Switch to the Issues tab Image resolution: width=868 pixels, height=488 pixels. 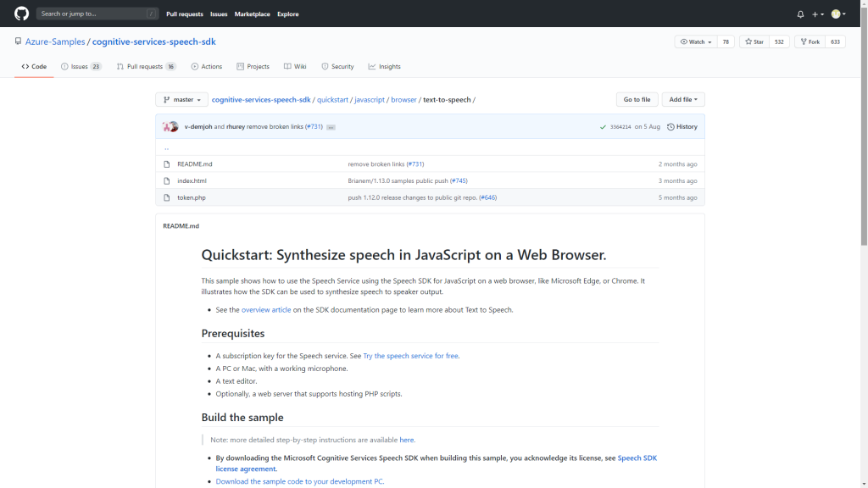click(x=81, y=66)
